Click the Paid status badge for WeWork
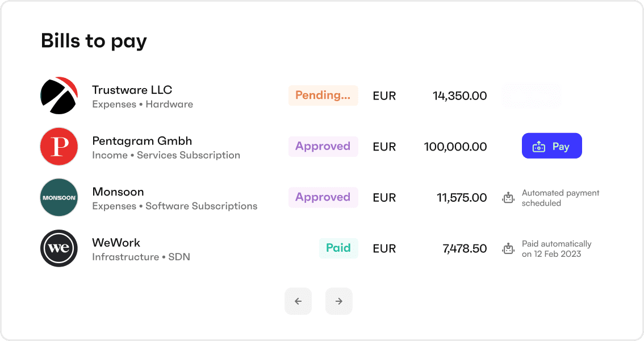Viewport: 644px width, 341px height. tap(338, 248)
